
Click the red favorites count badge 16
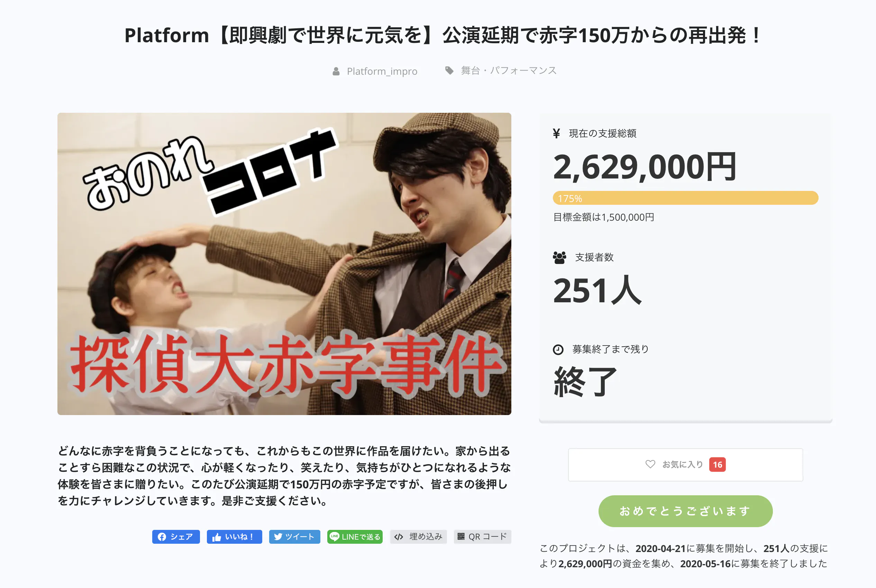click(x=717, y=464)
